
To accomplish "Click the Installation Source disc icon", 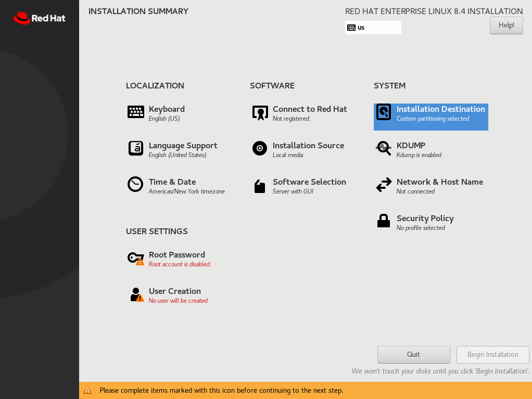I will coord(260,148).
